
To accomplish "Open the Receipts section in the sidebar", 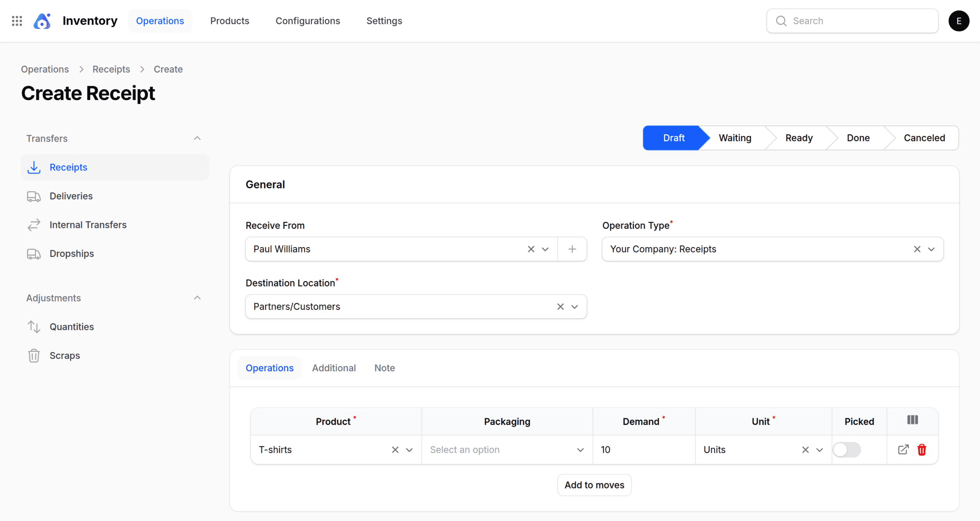I will tap(69, 167).
